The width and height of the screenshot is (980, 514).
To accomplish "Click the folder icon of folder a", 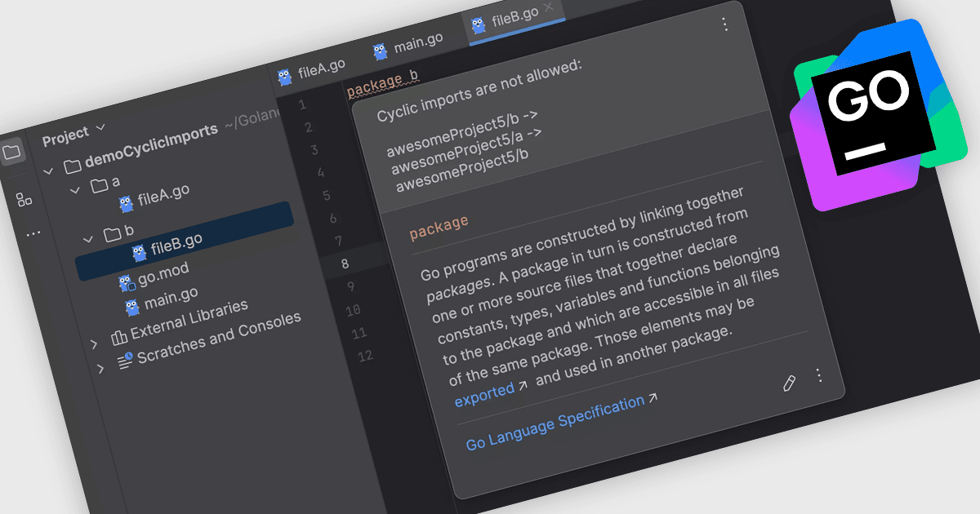I will 100,186.
